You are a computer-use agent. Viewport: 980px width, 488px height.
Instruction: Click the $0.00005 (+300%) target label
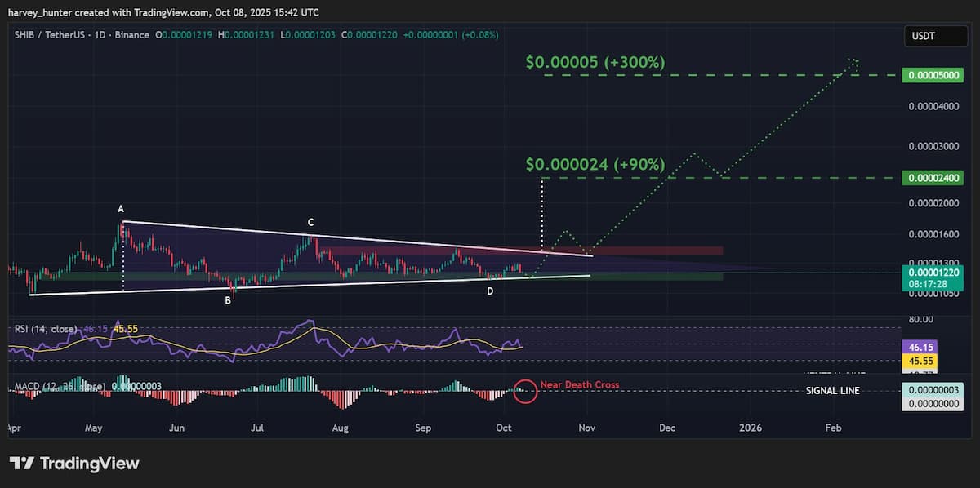(x=595, y=62)
